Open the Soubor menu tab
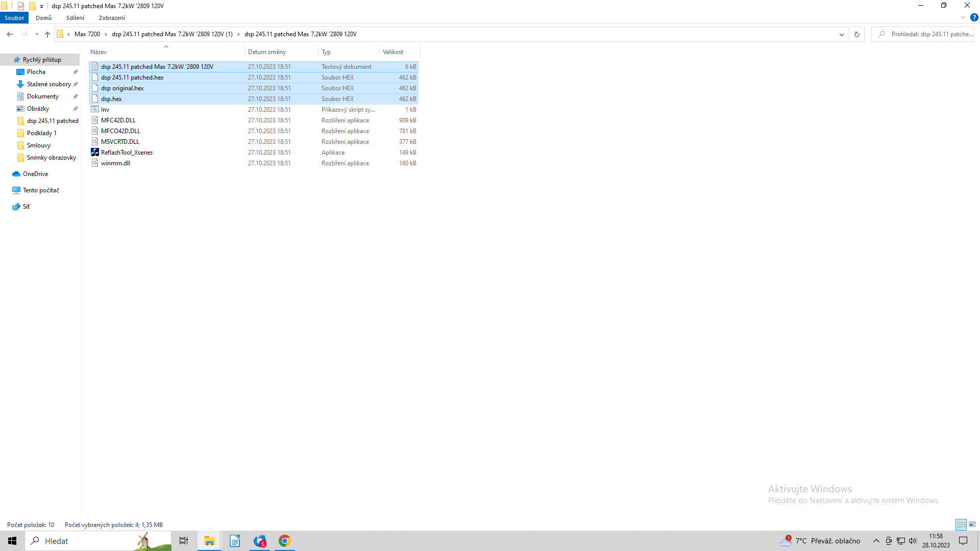 tap(14, 18)
